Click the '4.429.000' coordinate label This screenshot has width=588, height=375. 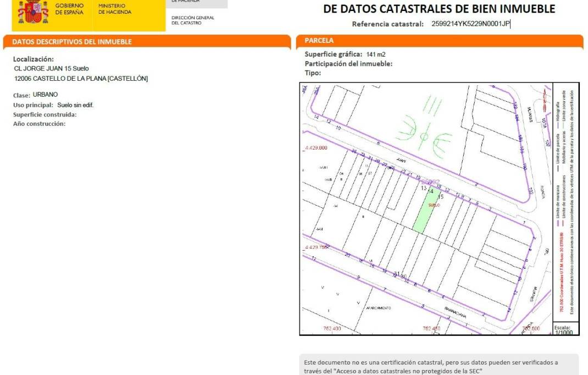point(316,148)
